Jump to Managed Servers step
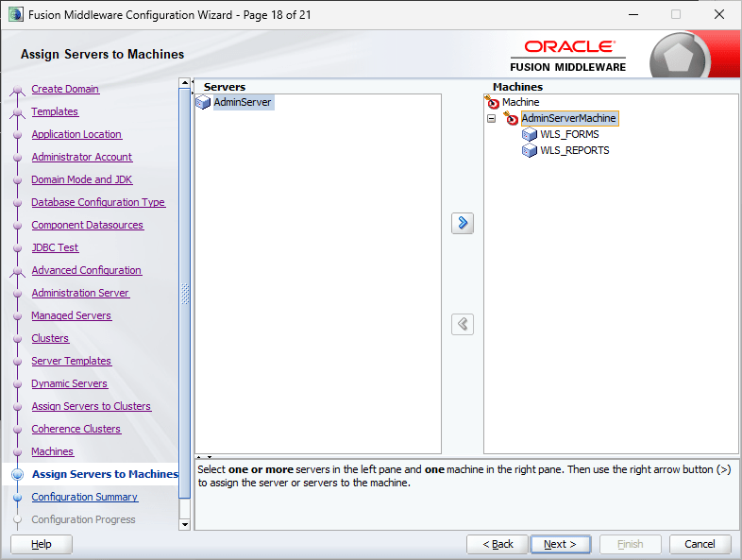 click(x=72, y=315)
